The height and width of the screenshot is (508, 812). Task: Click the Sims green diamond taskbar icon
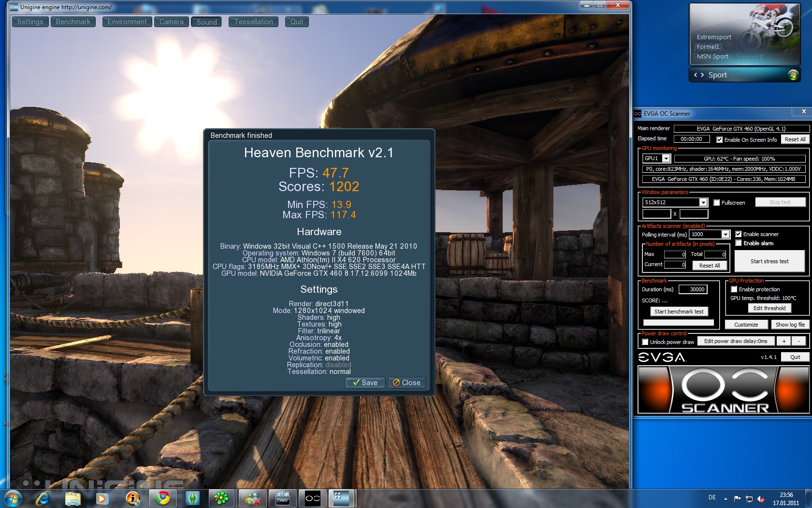tap(192, 498)
